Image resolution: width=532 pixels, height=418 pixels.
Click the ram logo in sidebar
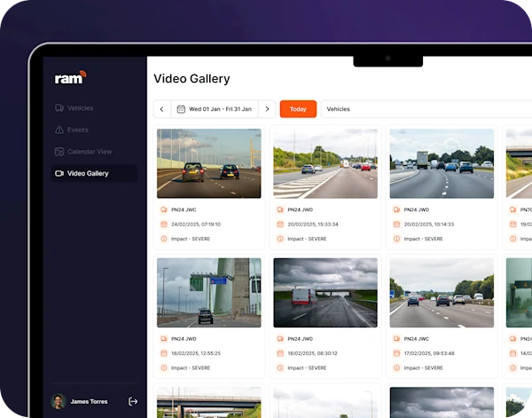(71, 78)
